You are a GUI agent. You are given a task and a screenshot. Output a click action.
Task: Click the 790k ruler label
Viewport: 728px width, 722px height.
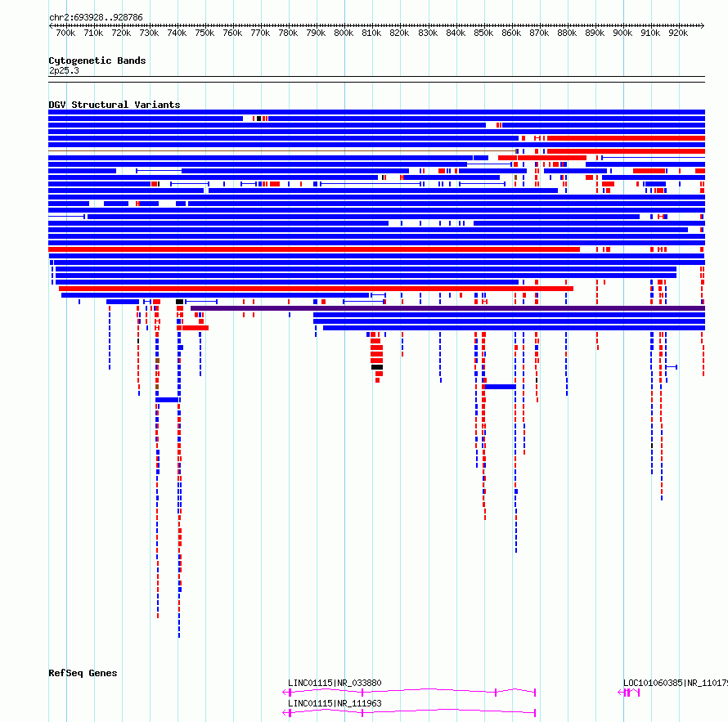(x=317, y=33)
